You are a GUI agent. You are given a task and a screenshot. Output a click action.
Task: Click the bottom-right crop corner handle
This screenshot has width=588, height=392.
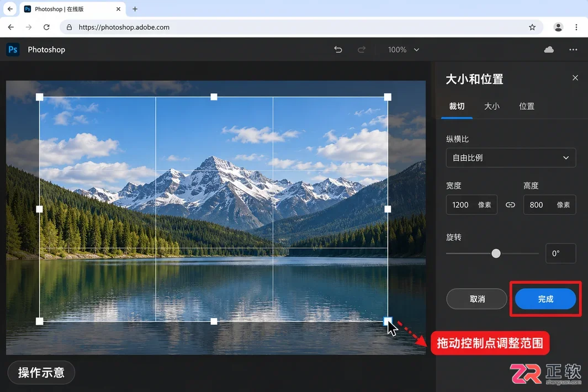pyautogui.click(x=388, y=321)
